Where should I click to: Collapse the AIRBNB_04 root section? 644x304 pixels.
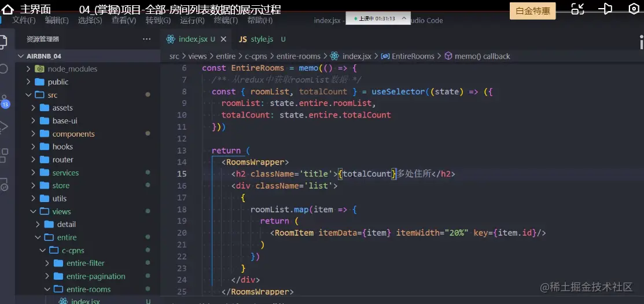[x=21, y=56]
